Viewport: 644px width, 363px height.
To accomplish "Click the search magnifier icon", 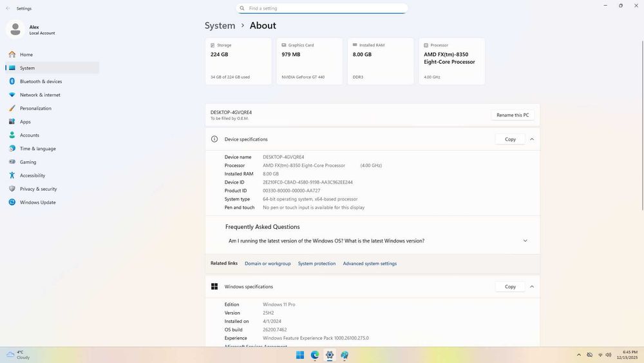I will 242,8.
